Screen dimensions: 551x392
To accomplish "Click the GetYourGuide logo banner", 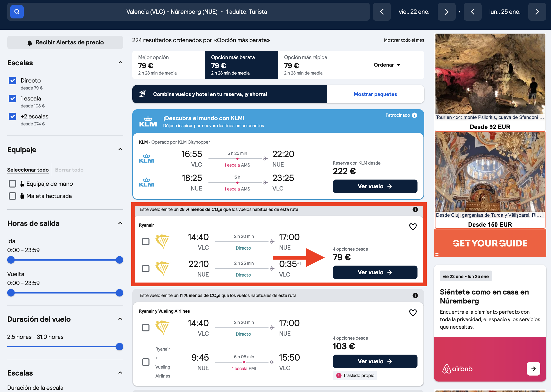I will (490, 243).
